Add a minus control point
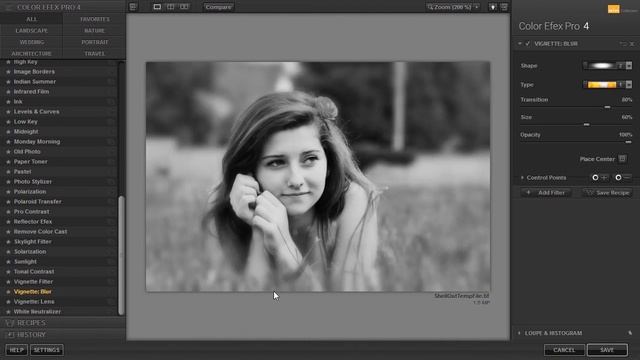640x360 pixels. [x=623, y=178]
